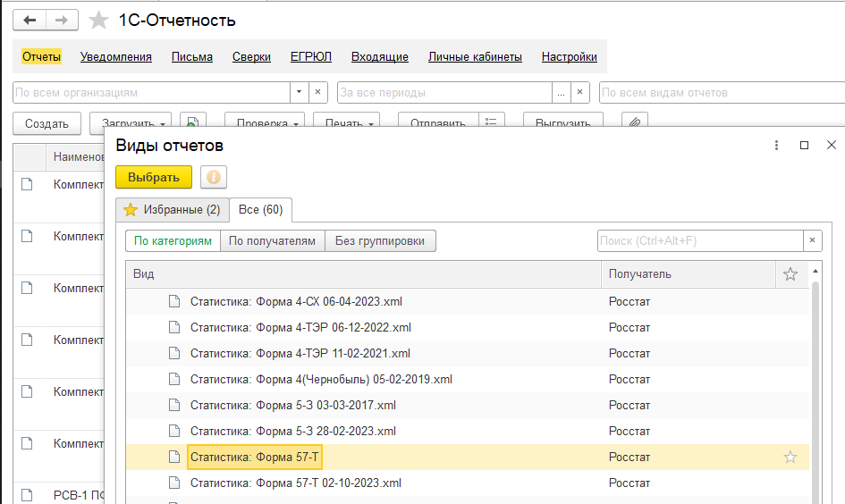Click the РСВ-1 ПФ row in background list

pos(59,495)
